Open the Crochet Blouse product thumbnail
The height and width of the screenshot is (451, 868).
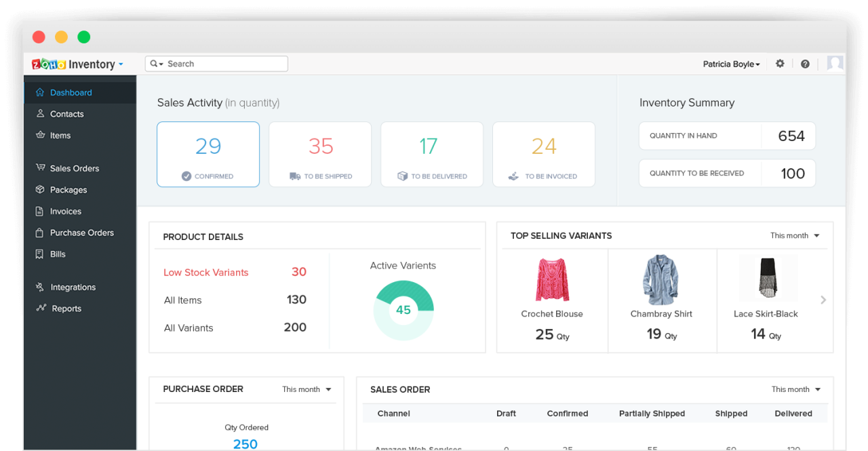pos(552,279)
